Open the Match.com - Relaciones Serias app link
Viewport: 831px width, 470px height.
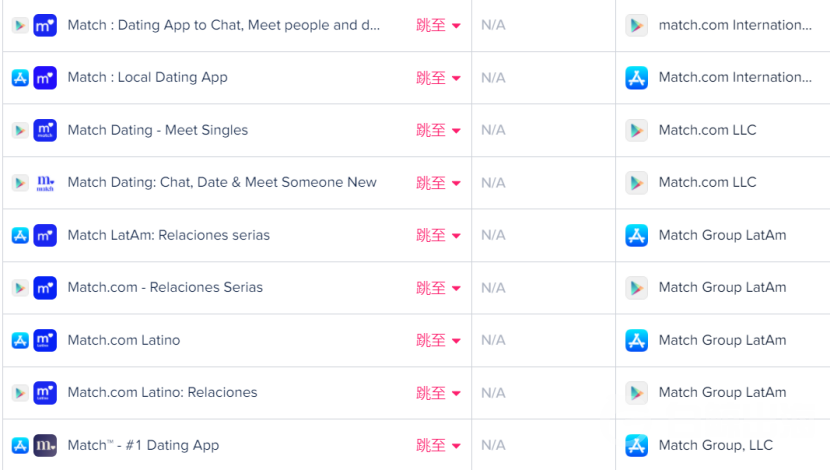tap(165, 288)
